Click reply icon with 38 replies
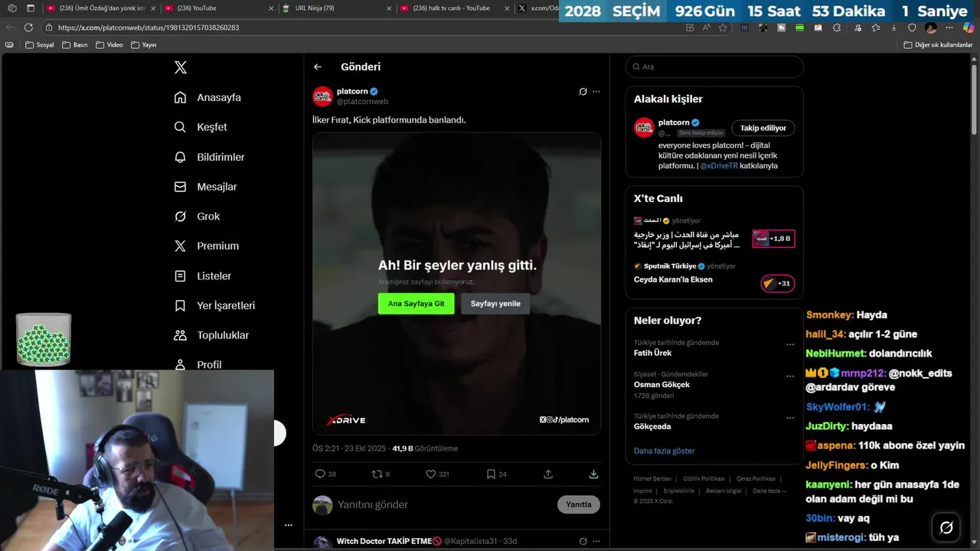Image resolution: width=980 pixels, height=551 pixels. tap(320, 474)
